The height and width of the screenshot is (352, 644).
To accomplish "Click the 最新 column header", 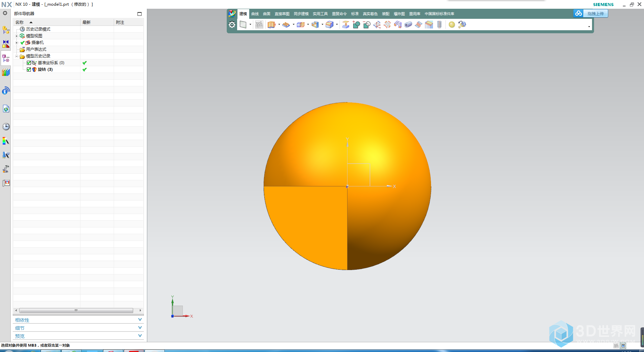I will coord(97,22).
